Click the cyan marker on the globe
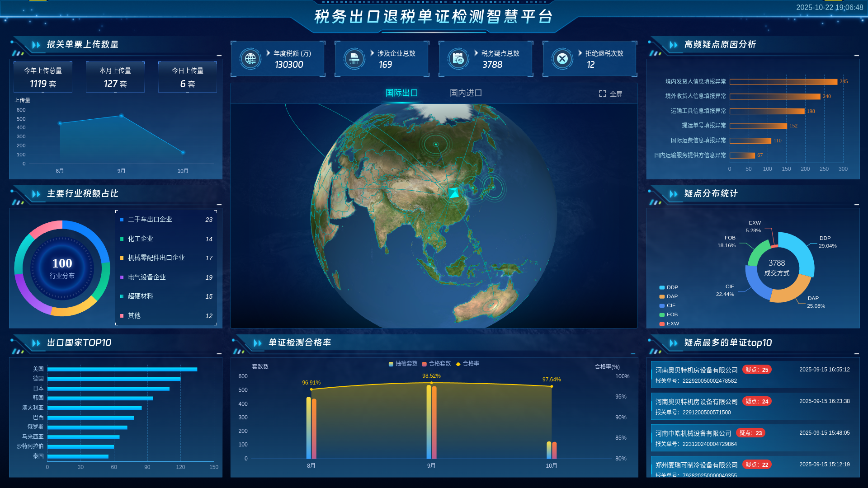The width and height of the screenshot is (868, 488). (x=453, y=193)
